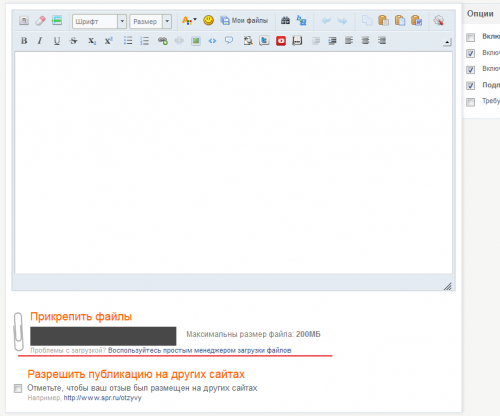Click the eraser remove-formatting icon
Screen dimensions: 500x416
(40, 21)
